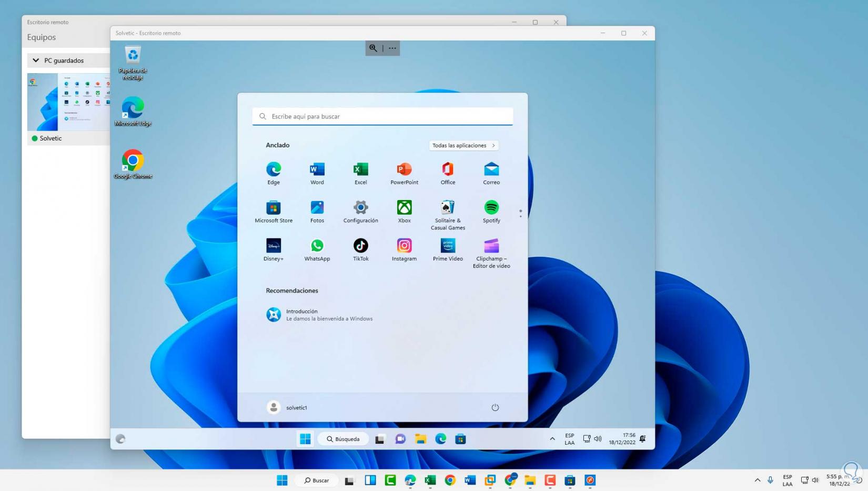868x491 pixels.
Task: Click the zoom magnifier in the connection bar
Action: point(373,48)
